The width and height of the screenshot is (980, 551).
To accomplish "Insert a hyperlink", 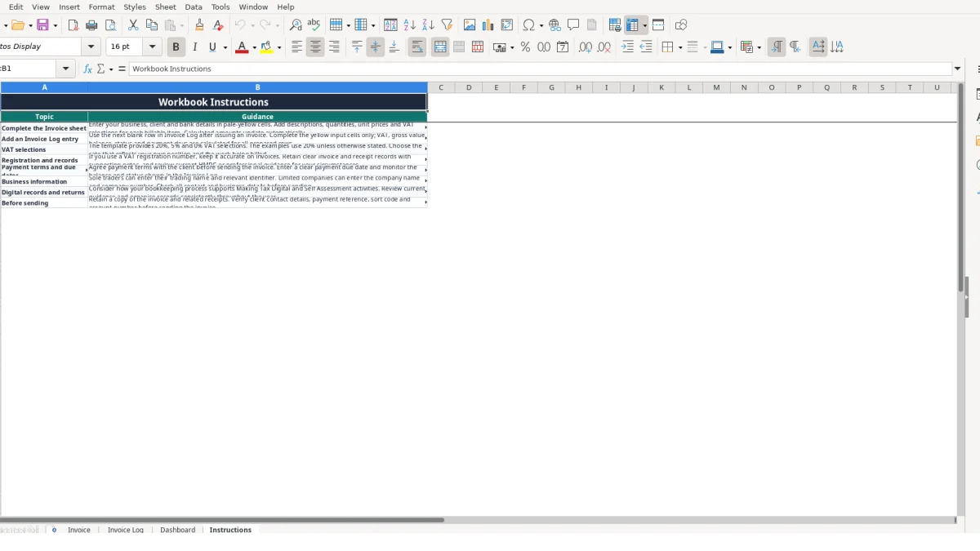I will (x=555, y=25).
